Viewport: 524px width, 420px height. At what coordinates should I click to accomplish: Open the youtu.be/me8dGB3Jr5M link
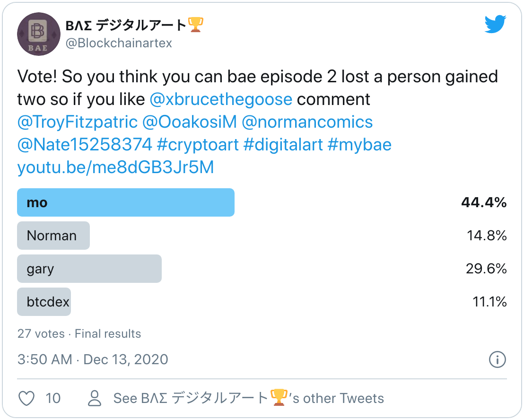coord(115,167)
